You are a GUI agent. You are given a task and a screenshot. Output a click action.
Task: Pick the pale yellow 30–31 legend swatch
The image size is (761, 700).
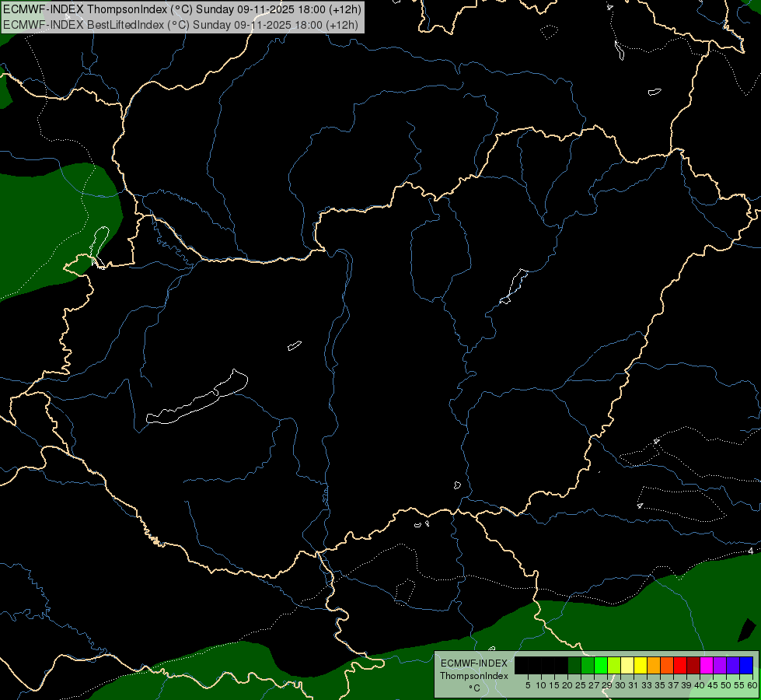[627, 665]
